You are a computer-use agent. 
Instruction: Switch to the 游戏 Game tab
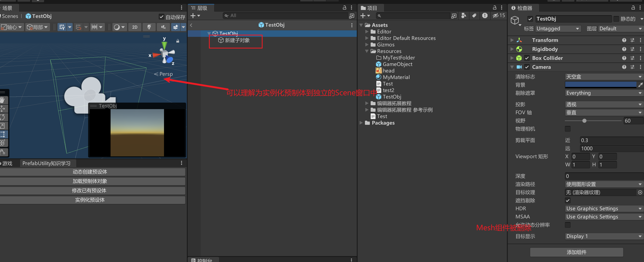[7, 163]
